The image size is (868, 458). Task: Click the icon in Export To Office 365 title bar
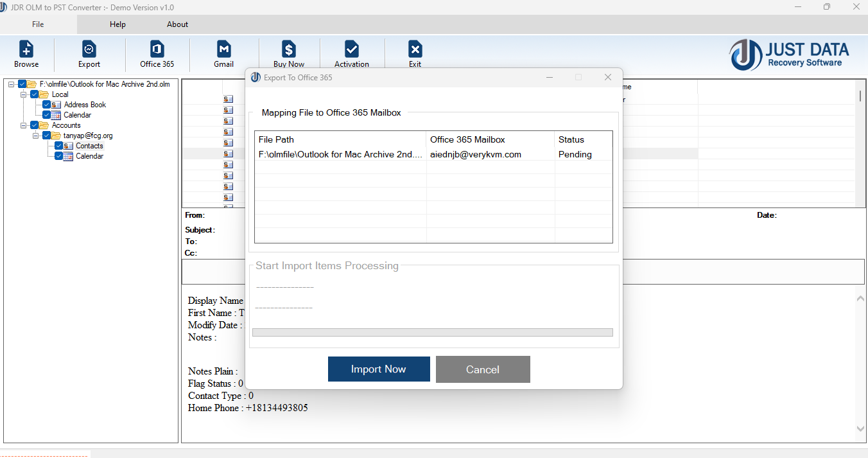pyautogui.click(x=256, y=78)
